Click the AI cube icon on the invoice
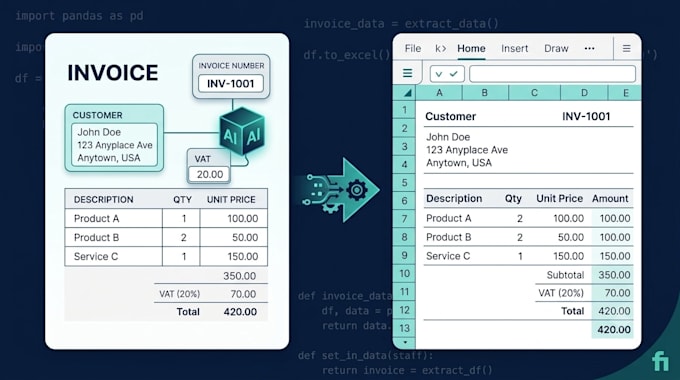 [242, 131]
